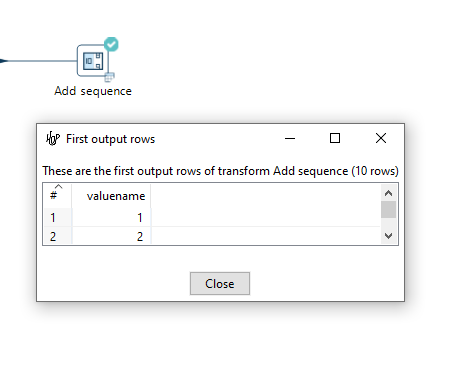Maximize the First output rows dialog
Screen dimensions: 463x368
pyautogui.click(x=335, y=138)
